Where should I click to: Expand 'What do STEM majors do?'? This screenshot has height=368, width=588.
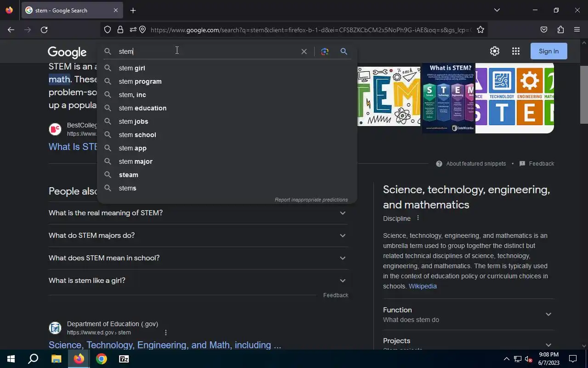pyautogui.click(x=198, y=236)
